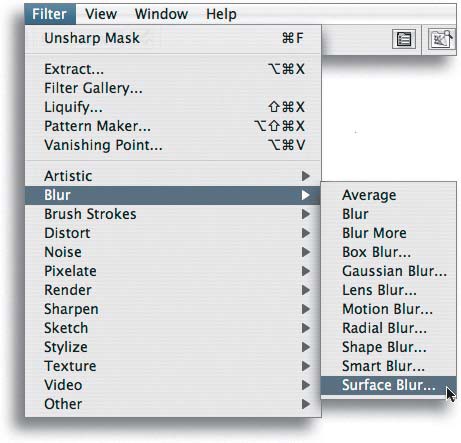Select Motion Blur option

tap(388, 309)
